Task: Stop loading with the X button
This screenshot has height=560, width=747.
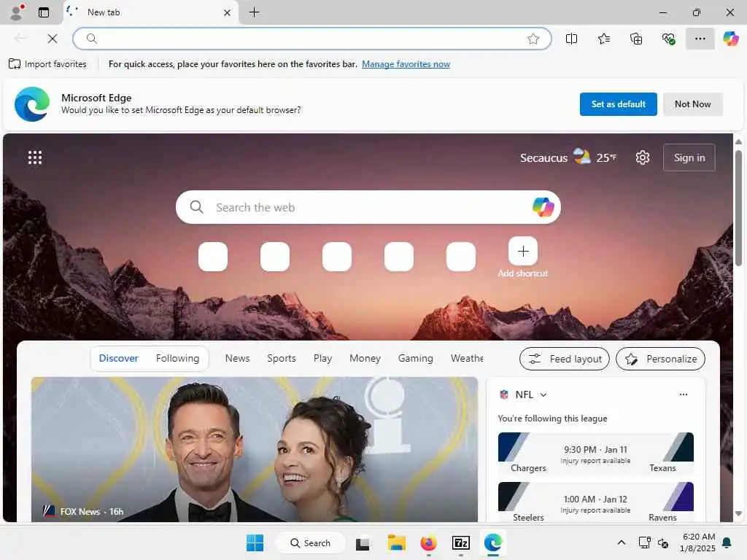Action: click(53, 39)
